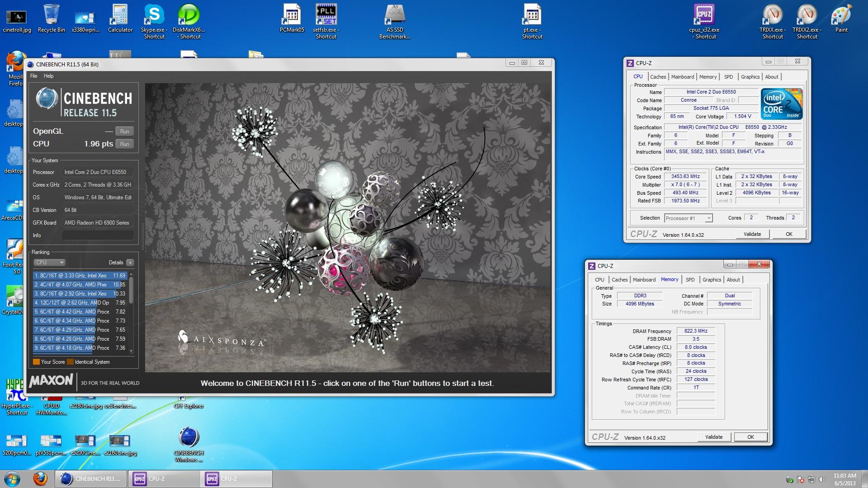Viewport: 868px width, 488px height.
Task: Open the Processor #1 selection dropdown
Action: pos(689,218)
